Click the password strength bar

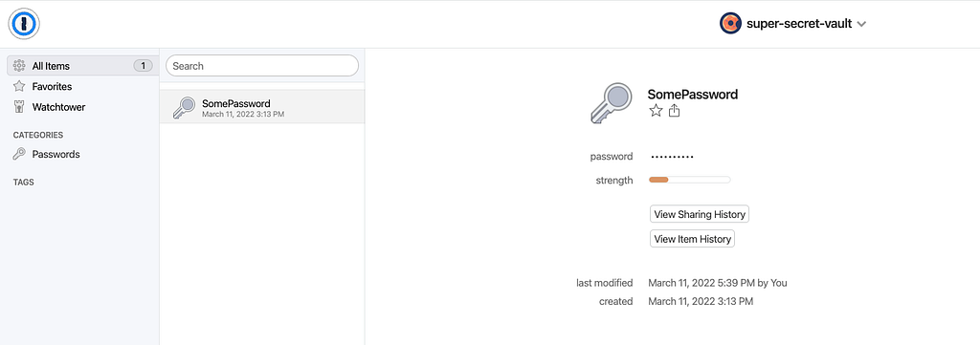click(x=689, y=180)
